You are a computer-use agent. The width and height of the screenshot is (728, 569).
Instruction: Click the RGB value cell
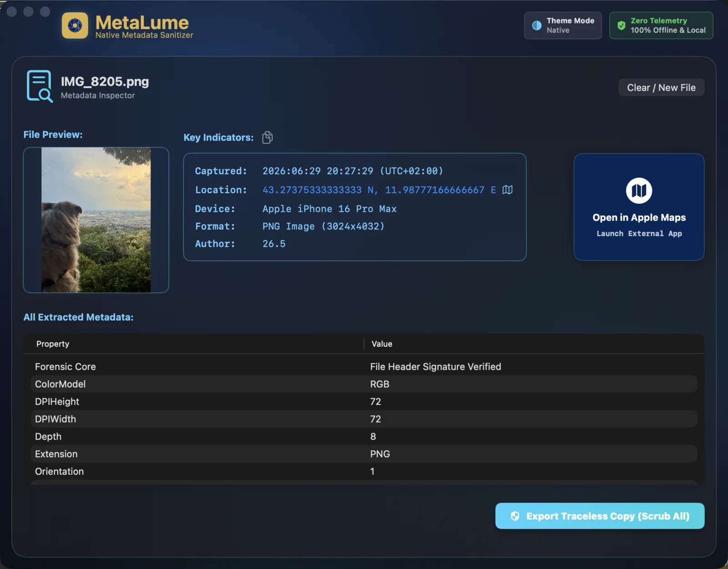(x=379, y=384)
